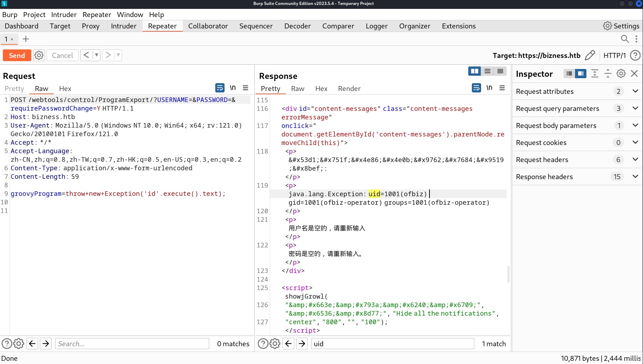The height and width of the screenshot is (364, 643).
Task: Open the Repeater tab bar kebab menu
Action: 636,39
